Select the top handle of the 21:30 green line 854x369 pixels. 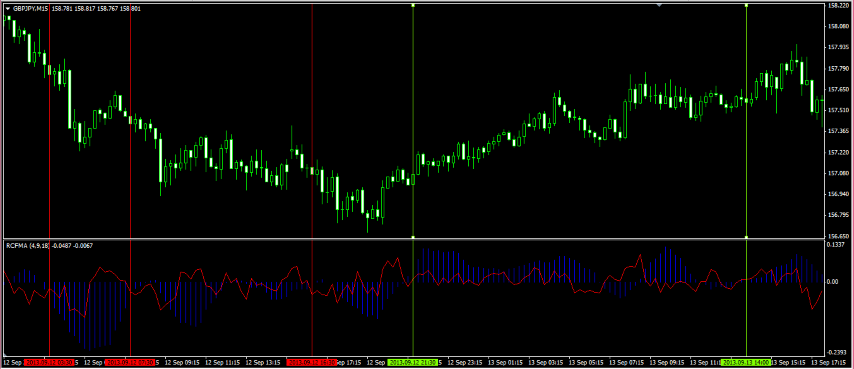point(413,5)
